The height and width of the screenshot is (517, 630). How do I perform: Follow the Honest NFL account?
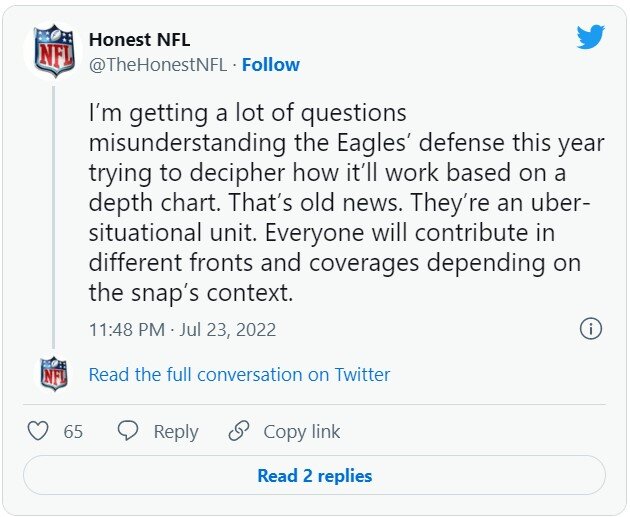click(x=270, y=64)
